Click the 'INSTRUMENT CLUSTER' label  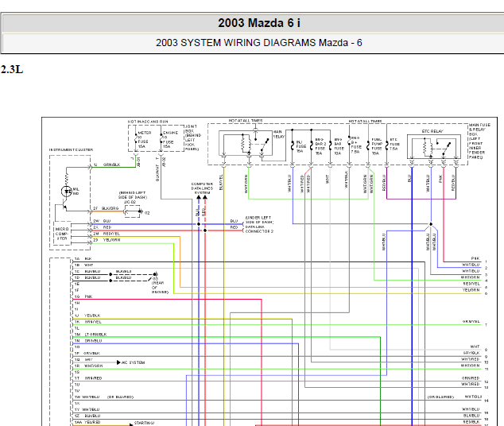pos(71,150)
